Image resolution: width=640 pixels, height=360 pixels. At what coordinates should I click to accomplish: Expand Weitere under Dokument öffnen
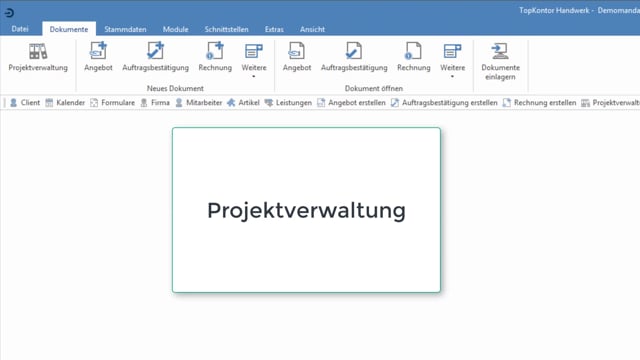click(452, 60)
